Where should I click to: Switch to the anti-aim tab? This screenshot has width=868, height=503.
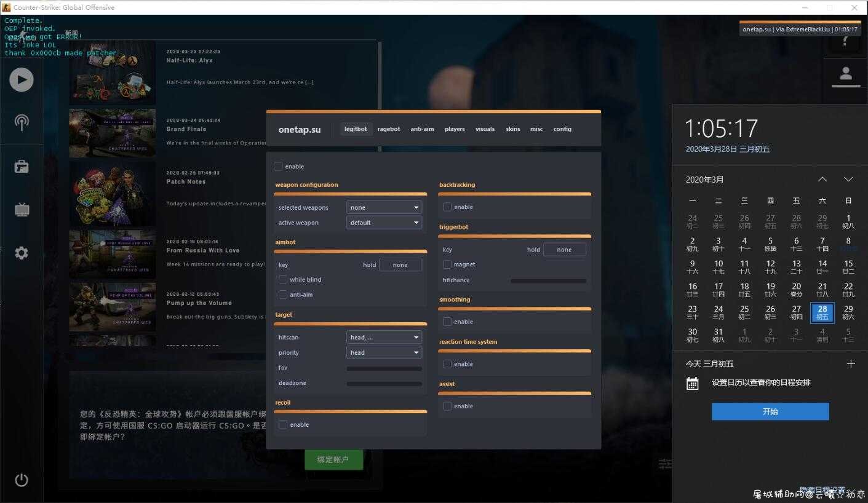click(422, 129)
